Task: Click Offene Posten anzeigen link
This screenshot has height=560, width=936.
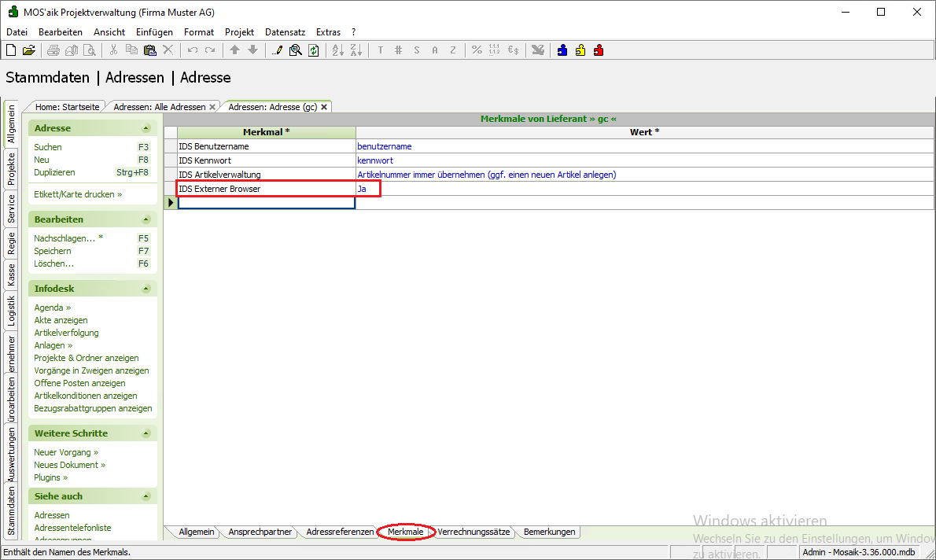Action: click(79, 383)
